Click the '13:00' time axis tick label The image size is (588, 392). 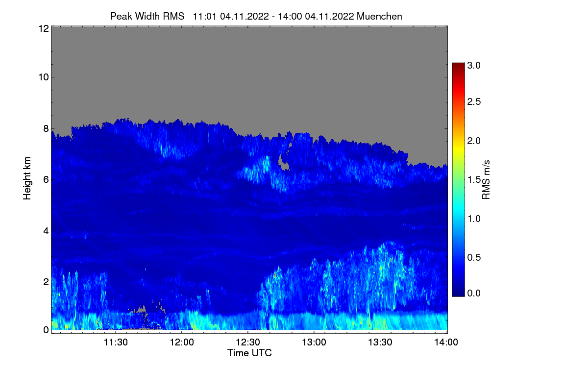(x=314, y=343)
